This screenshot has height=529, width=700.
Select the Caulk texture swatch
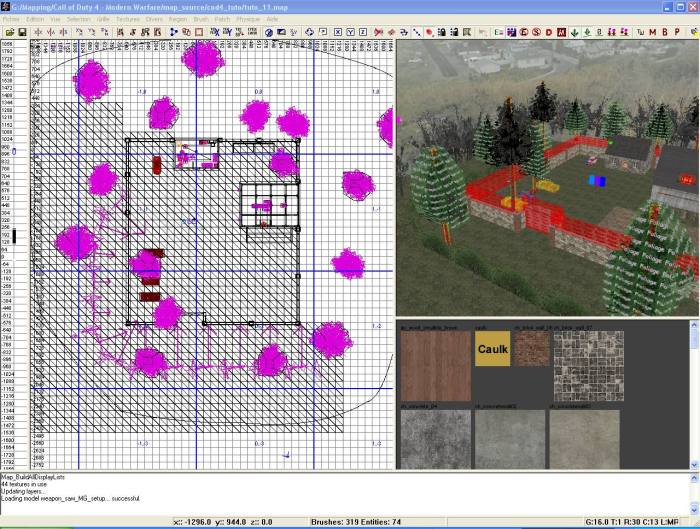(x=492, y=349)
